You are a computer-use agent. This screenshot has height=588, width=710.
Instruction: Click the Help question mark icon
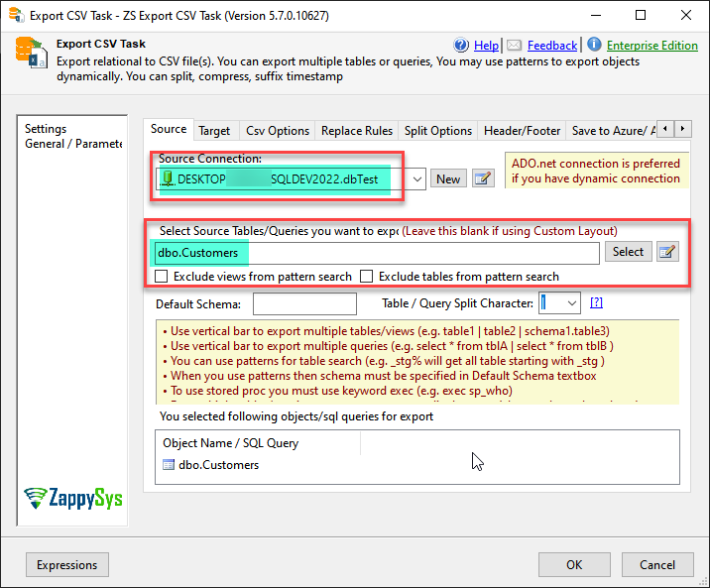point(461,45)
